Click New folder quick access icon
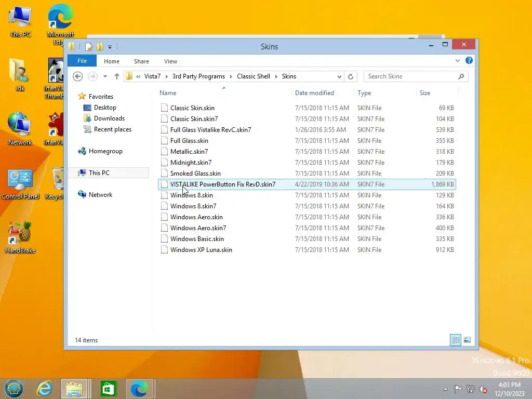The height and width of the screenshot is (399, 532). coord(100,47)
